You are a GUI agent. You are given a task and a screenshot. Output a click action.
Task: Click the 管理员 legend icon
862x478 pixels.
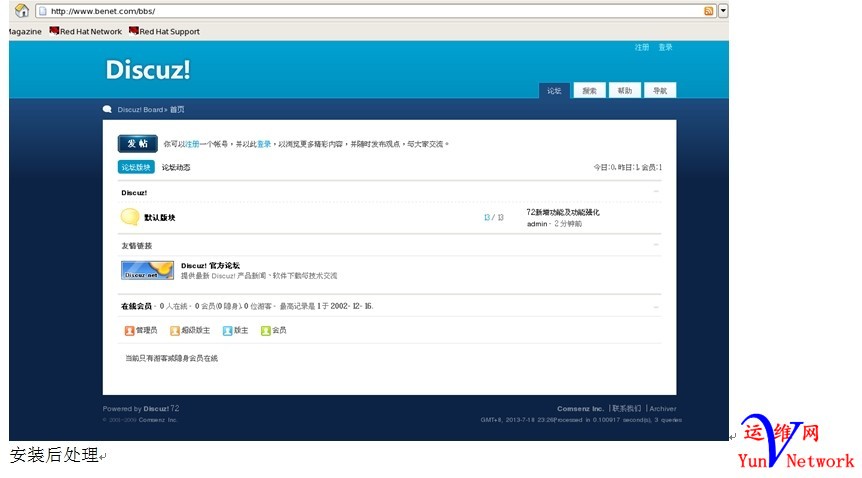(x=129, y=331)
